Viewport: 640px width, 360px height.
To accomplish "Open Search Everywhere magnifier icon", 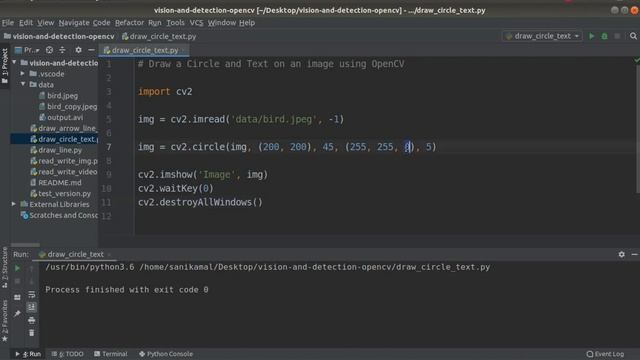I will click(x=633, y=36).
